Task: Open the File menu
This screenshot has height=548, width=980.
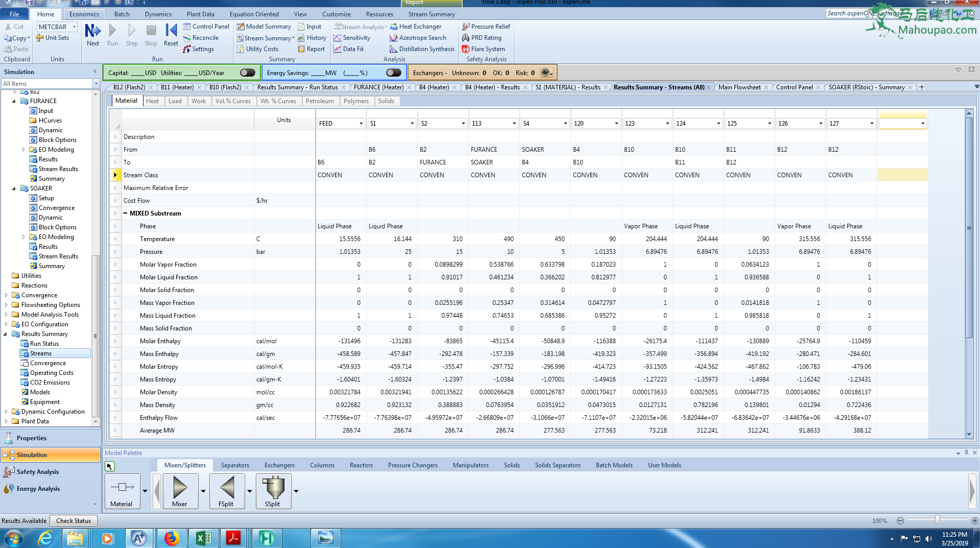Action: pyautogui.click(x=14, y=14)
